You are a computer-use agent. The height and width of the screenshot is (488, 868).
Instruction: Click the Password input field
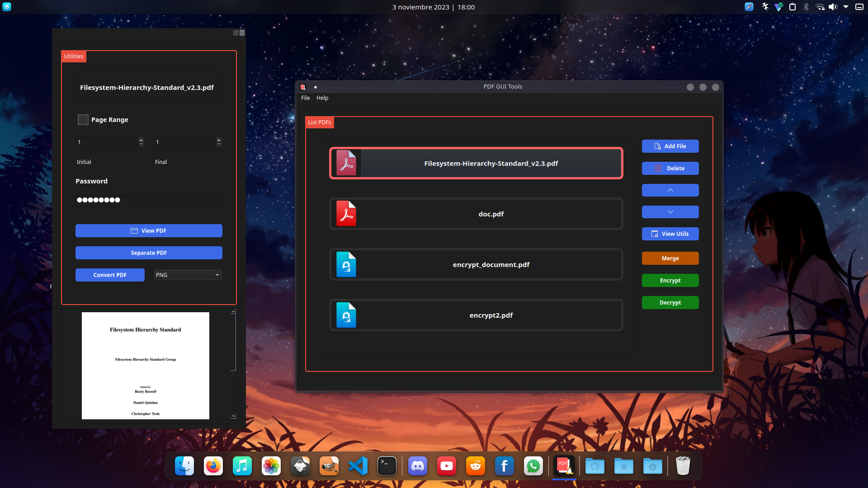tap(149, 200)
